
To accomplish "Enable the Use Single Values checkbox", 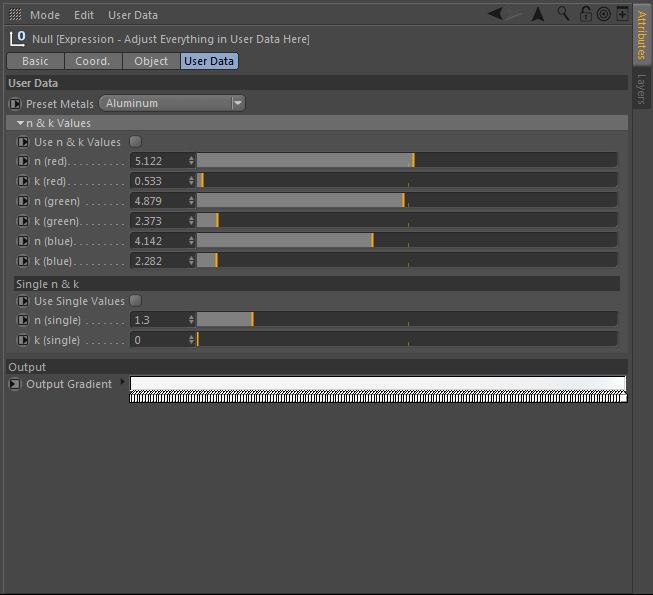I will point(136,301).
